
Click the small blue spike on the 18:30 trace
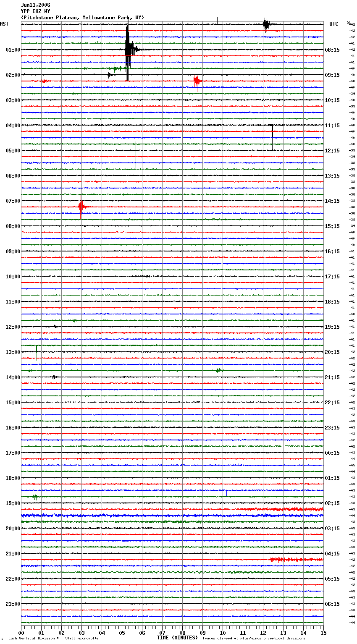[x=226, y=492]
